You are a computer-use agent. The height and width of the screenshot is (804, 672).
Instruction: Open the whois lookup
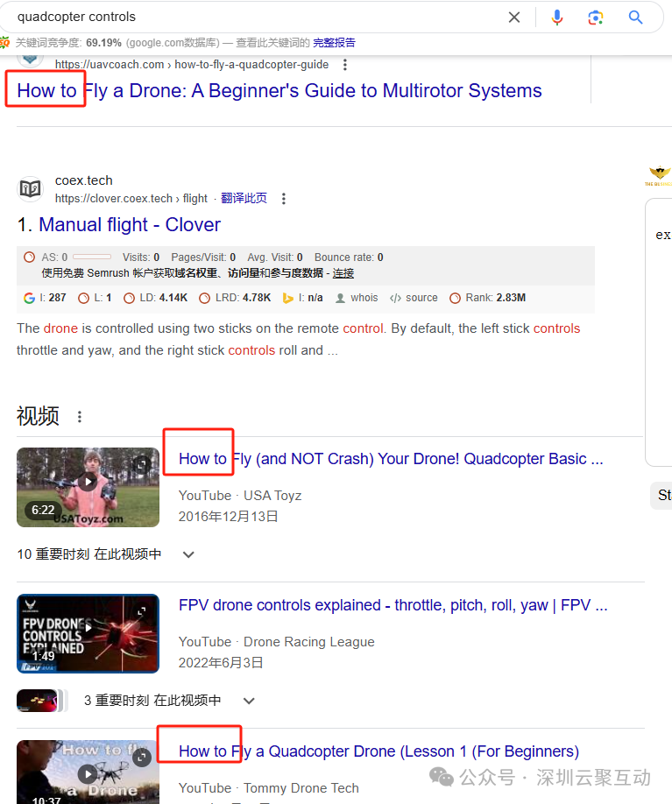pyautogui.click(x=357, y=298)
